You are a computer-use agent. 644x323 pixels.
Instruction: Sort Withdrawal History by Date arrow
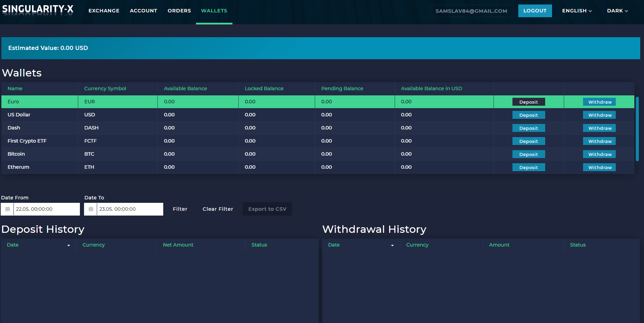pyautogui.click(x=392, y=245)
